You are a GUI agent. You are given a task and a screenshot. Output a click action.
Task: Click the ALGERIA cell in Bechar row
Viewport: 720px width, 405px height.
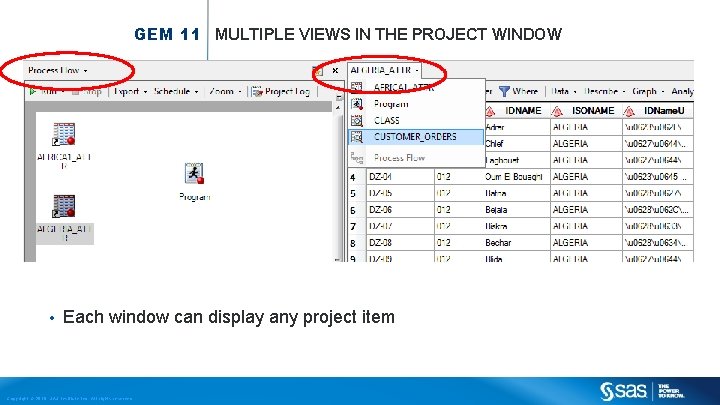tap(586, 243)
